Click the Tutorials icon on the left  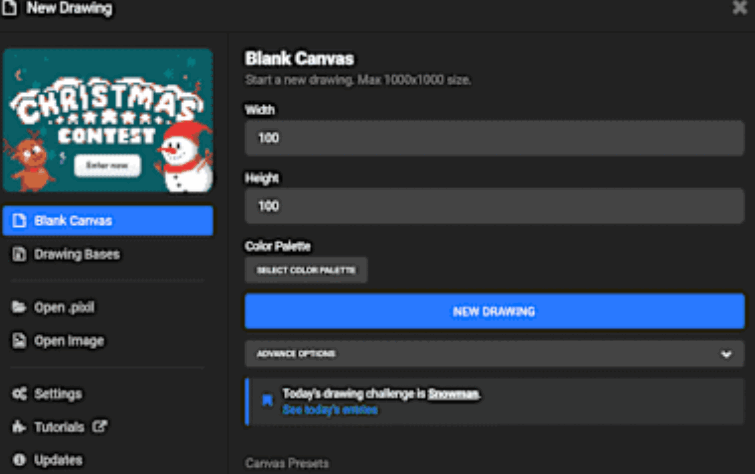[x=19, y=427]
